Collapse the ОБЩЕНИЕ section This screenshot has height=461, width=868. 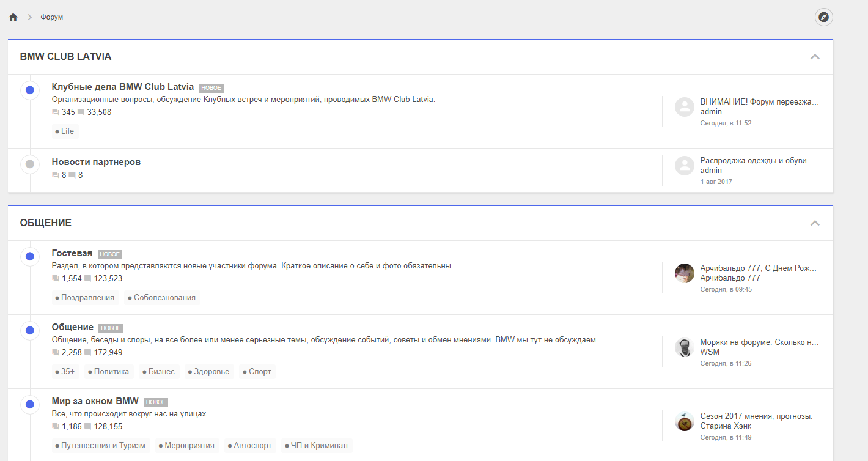click(814, 223)
